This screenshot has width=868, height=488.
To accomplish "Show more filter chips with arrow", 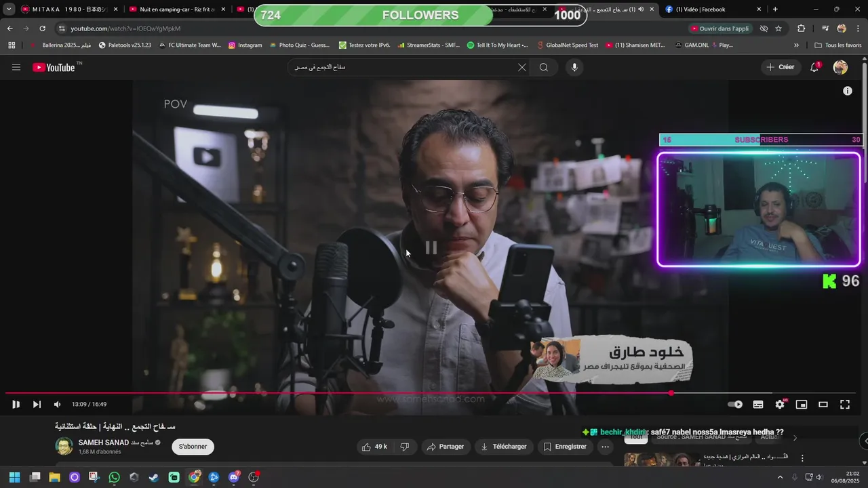I will click(795, 438).
